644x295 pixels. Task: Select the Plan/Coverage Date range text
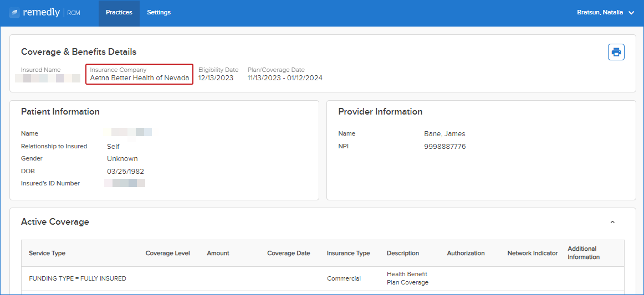coord(285,78)
